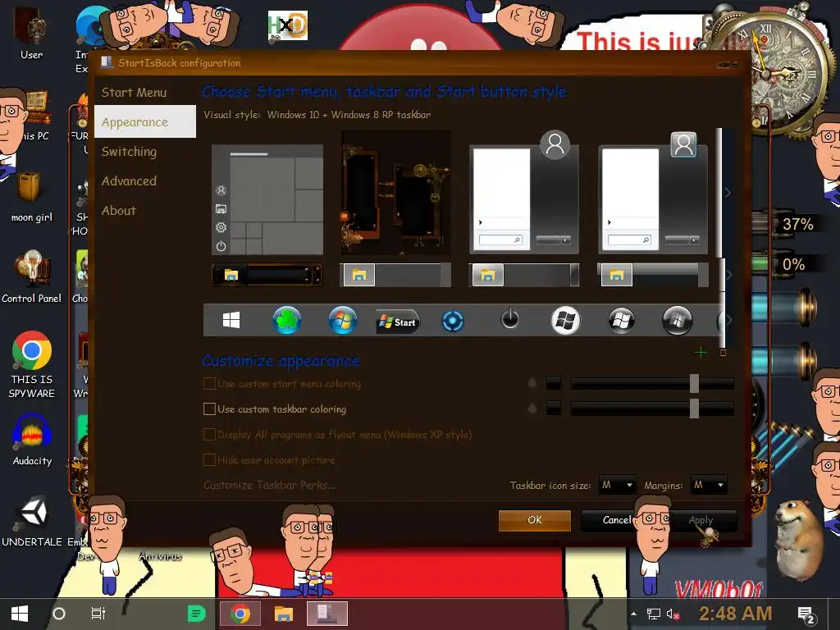Choose the dark steampunk taskbar style

point(267,275)
